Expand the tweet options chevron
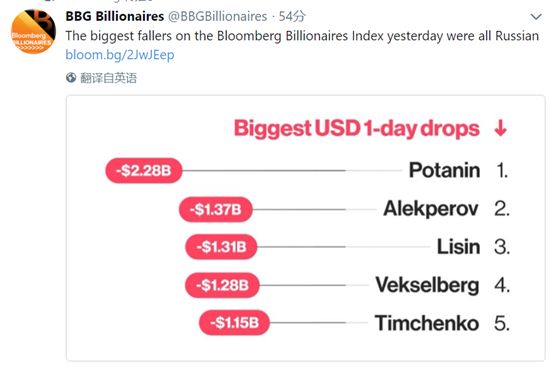 tap(536, 17)
